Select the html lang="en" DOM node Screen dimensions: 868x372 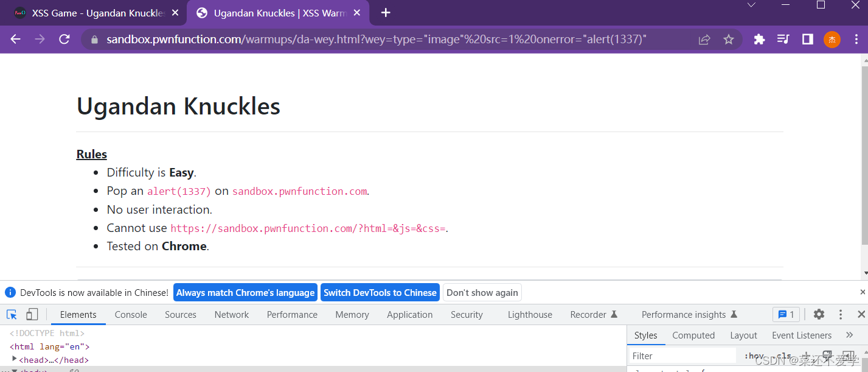pyautogui.click(x=49, y=346)
